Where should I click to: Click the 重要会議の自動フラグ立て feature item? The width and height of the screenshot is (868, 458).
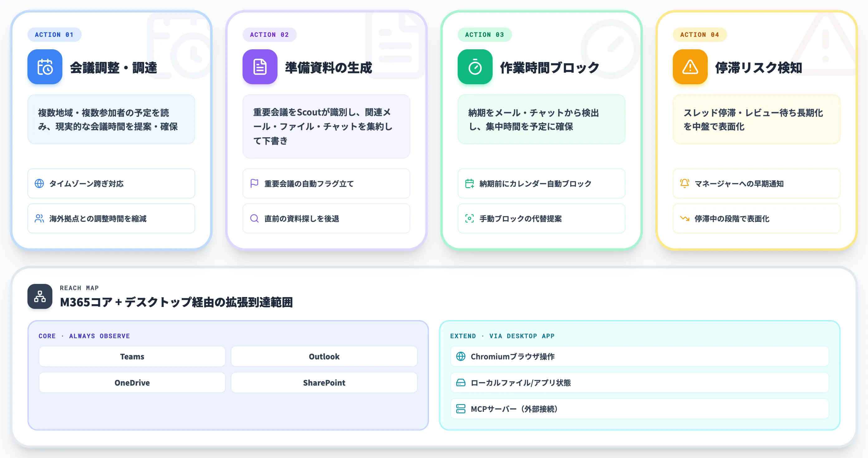326,183
